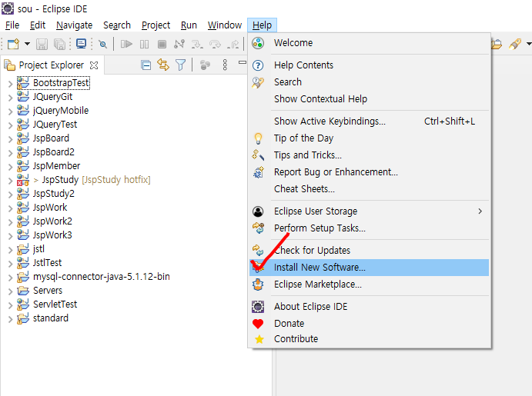532x396 pixels.
Task: Open the New wizard dropdown arrow
Action: tap(27, 44)
